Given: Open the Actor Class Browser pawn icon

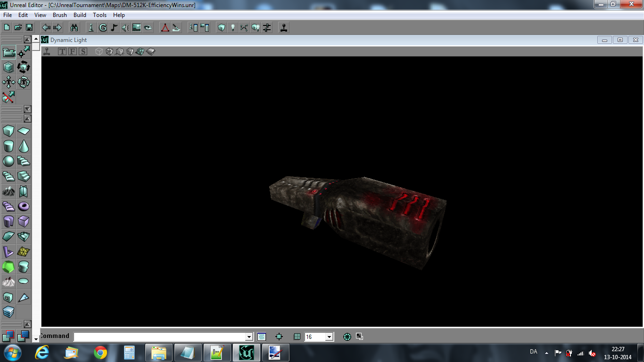Looking at the screenshot, I should click(x=91, y=28).
